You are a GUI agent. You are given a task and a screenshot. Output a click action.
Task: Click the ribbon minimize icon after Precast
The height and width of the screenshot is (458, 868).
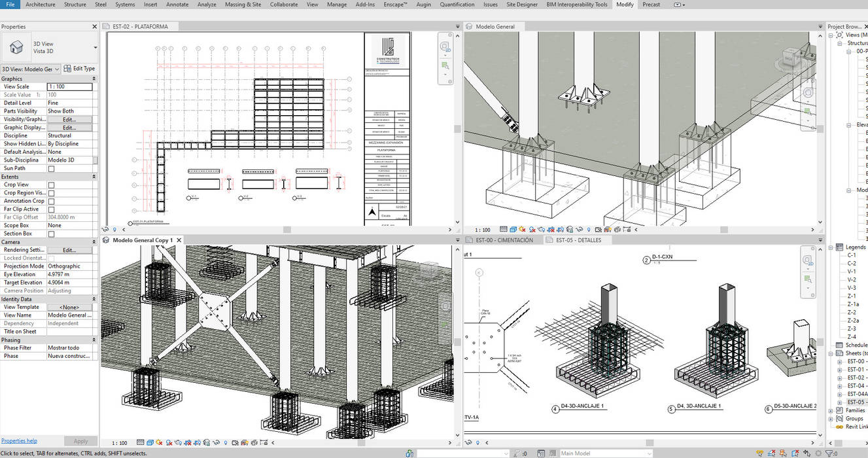click(x=678, y=5)
